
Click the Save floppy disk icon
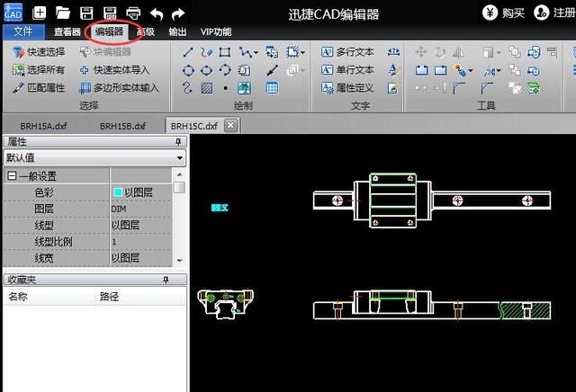click(86, 13)
